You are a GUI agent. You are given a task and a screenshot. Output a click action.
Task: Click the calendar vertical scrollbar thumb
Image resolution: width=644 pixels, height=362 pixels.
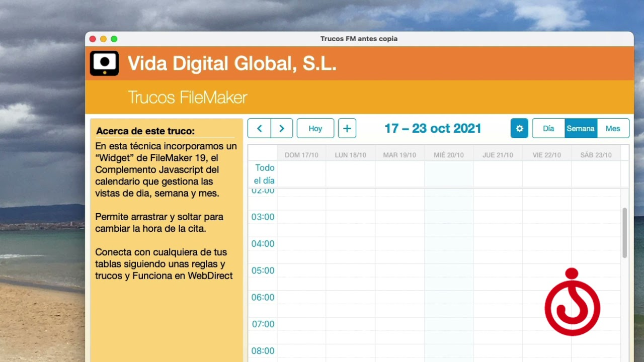pyautogui.click(x=624, y=233)
